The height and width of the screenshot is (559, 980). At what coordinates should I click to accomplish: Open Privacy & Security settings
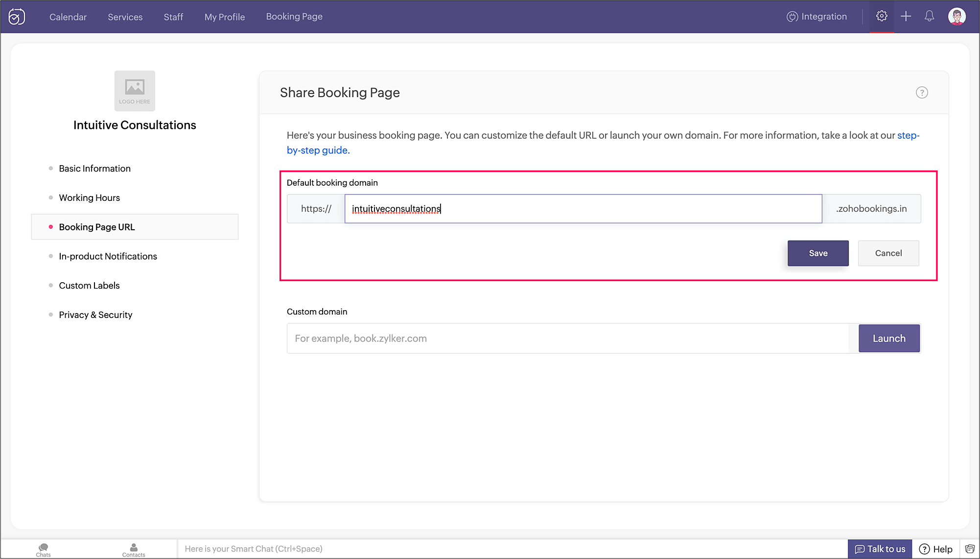pos(95,315)
